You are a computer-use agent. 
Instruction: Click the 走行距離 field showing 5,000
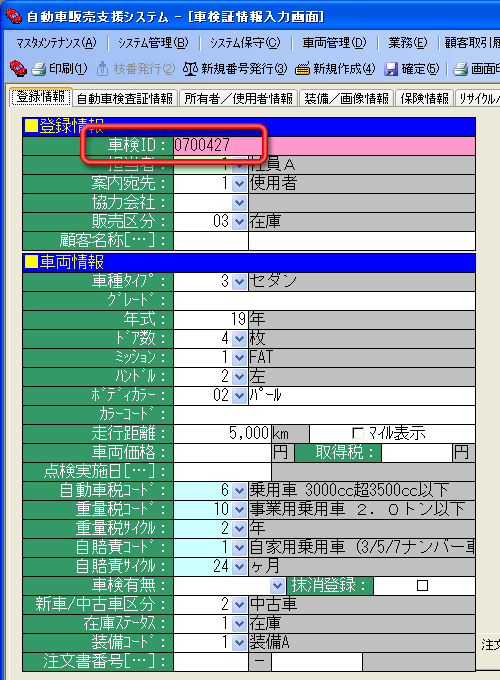[222, 433]
